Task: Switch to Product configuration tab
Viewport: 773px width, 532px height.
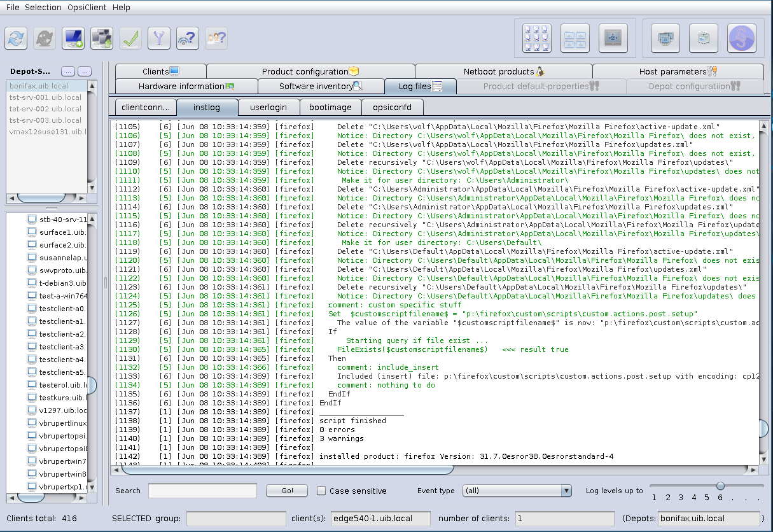Action: pos(310,71)
